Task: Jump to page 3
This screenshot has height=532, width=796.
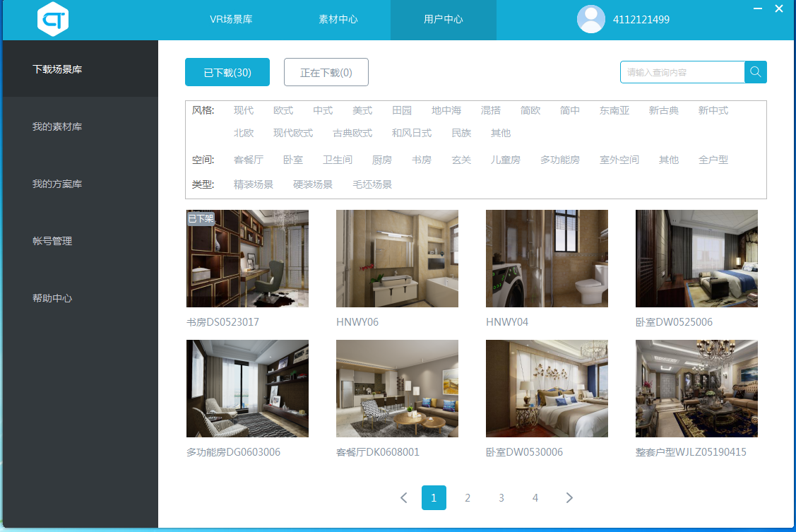Action: [501, 498]
